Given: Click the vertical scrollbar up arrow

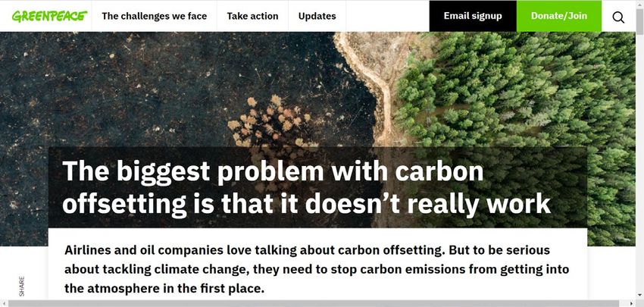Looking at the screenshot, I should [639, 4].
